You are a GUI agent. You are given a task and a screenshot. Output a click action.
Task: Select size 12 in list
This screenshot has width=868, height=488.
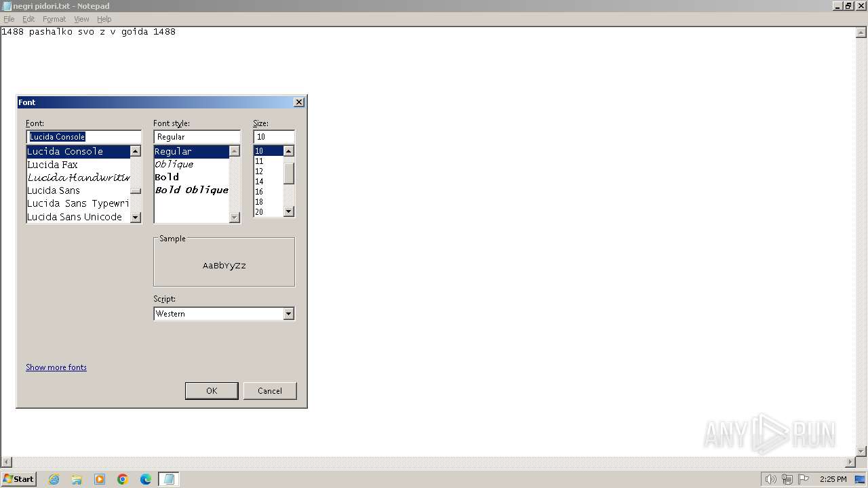tap(269, 171)
